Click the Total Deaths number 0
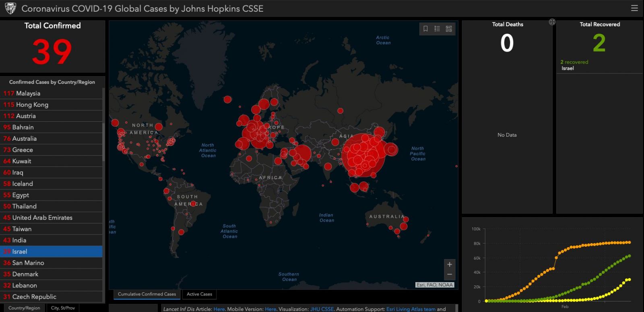Screen dimensions: 644x312 pyautogui.click(x=507, y=43)
